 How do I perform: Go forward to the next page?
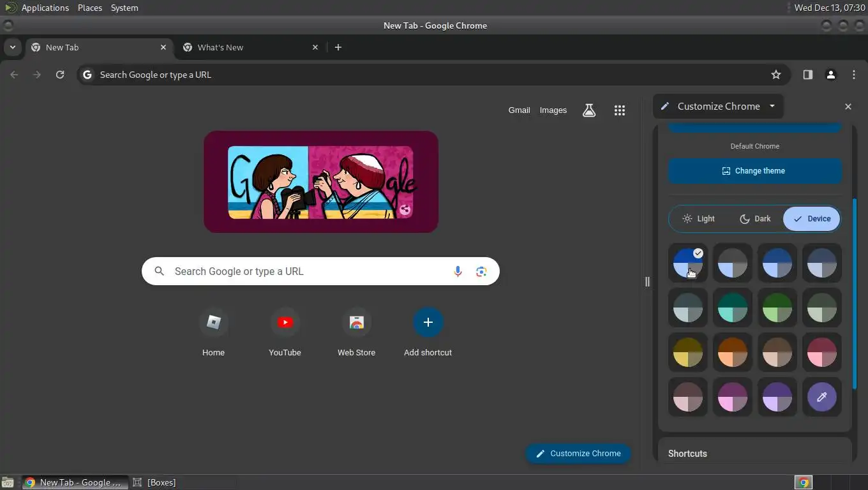tap(37, 75)
